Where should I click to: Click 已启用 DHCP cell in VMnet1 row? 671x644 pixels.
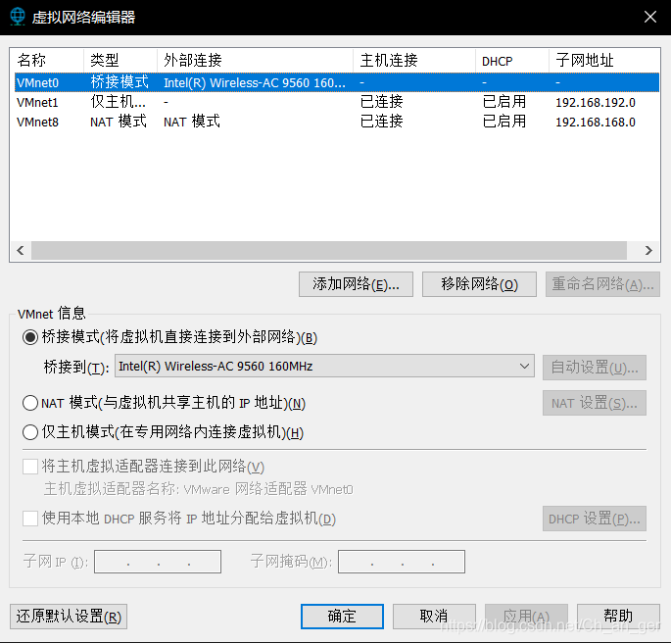point(504,102)
